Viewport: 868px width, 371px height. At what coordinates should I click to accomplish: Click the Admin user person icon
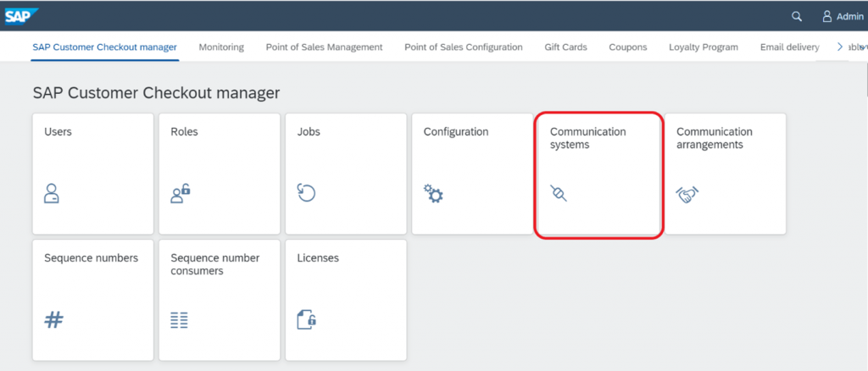(827, 17)
